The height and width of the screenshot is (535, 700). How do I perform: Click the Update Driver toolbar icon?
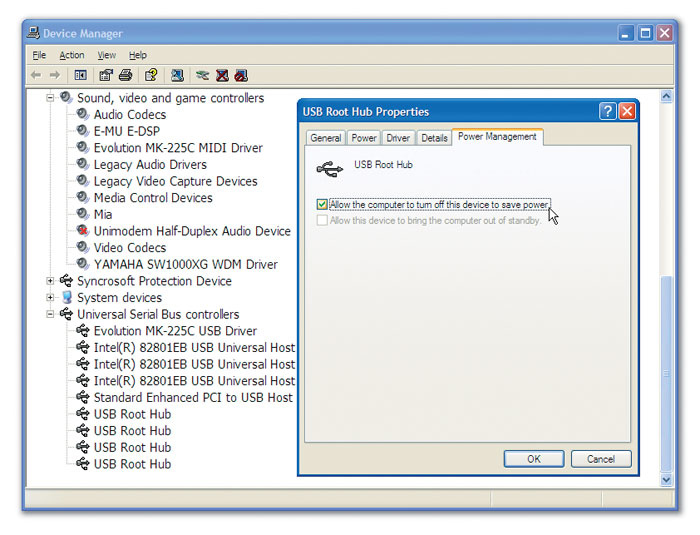coord(203,75)
